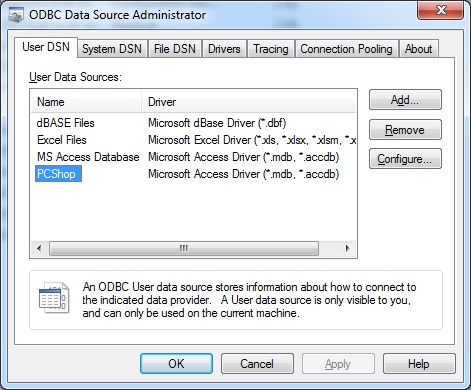Click the list's right scroll arrow
The height and width of the screenshot is (390, 471).
tap(347, 248)
